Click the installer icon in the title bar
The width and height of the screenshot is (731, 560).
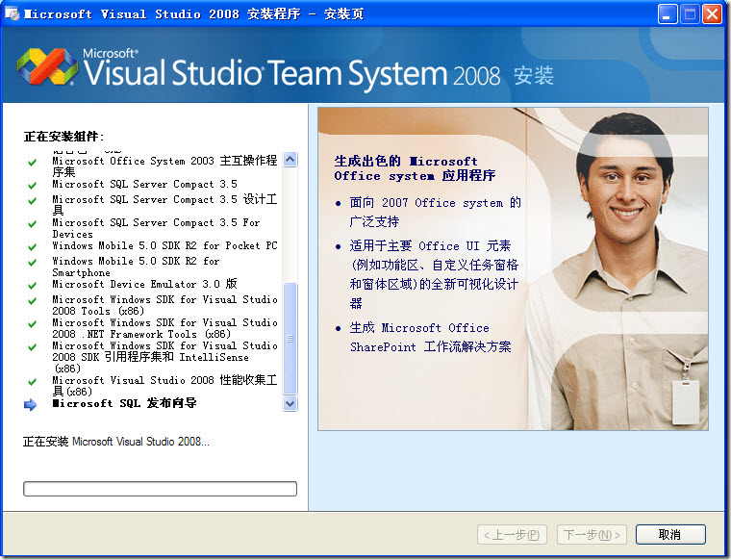12,13
